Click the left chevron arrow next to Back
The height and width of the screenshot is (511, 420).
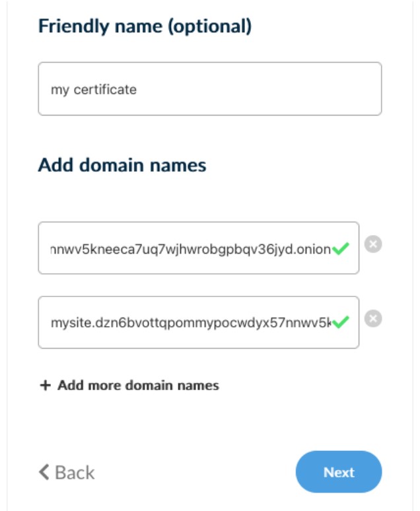click(x=44, y=472)
